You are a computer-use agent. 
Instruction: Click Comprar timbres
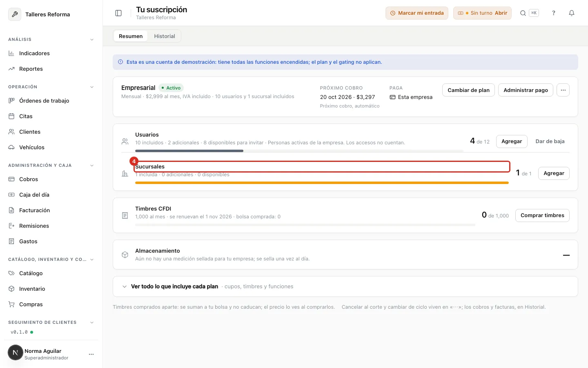point(542,215)
